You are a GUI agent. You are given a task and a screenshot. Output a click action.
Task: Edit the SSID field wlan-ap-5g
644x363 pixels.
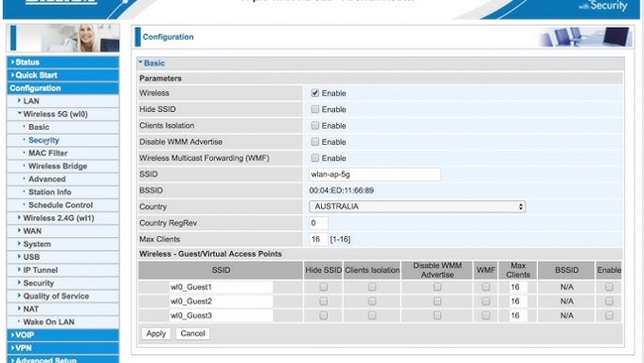tap(375, 175)
